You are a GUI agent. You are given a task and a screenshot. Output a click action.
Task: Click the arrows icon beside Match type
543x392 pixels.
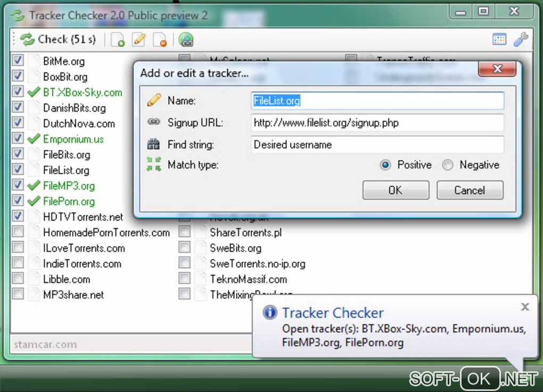click(154, 164)
